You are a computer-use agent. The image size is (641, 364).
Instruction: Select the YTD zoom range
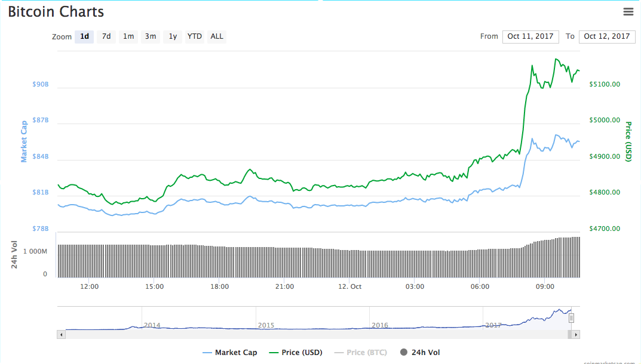pos(195,36)
